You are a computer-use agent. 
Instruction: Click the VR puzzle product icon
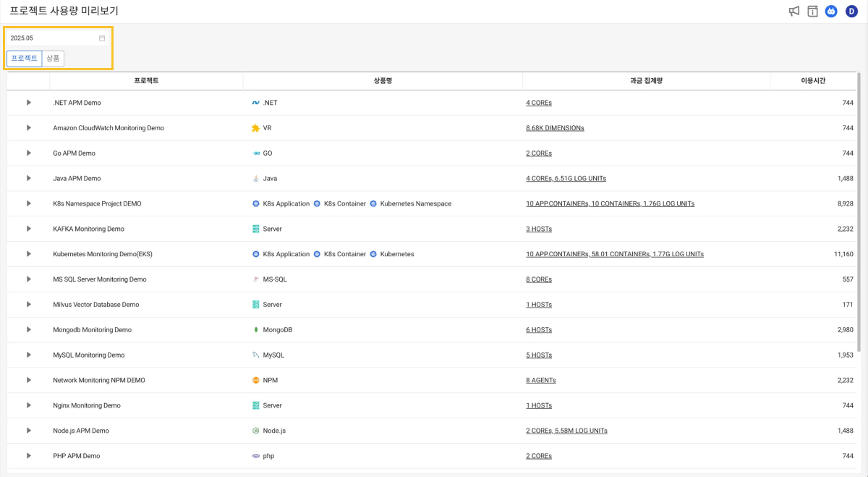pyautogui.click(x=255, y=128)
